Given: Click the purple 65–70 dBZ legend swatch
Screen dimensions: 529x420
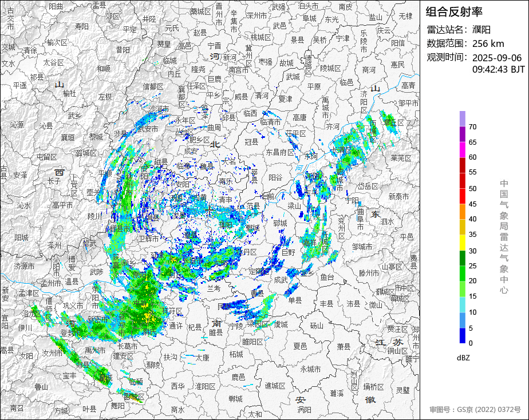Looking at the screenshot, I should [463, 134].
